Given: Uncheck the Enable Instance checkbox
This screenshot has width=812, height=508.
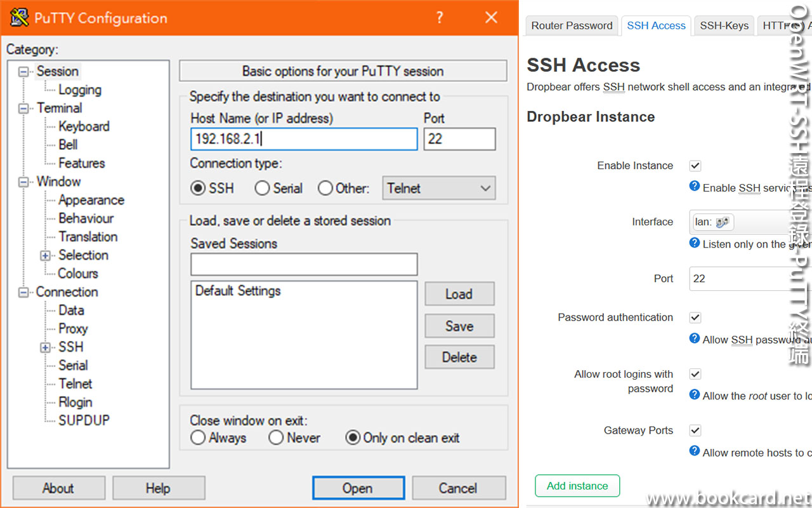Looking at the screenshot, I should tap(695, 166).
